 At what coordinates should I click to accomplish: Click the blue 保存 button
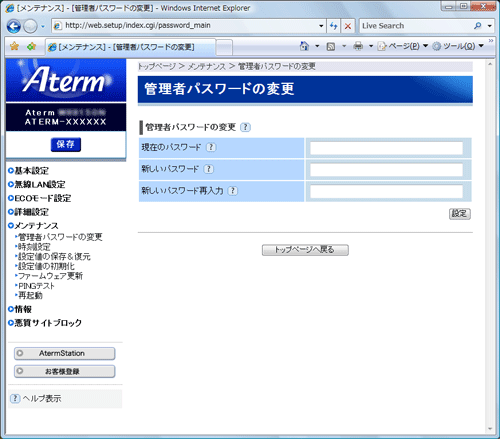[66, 144]
